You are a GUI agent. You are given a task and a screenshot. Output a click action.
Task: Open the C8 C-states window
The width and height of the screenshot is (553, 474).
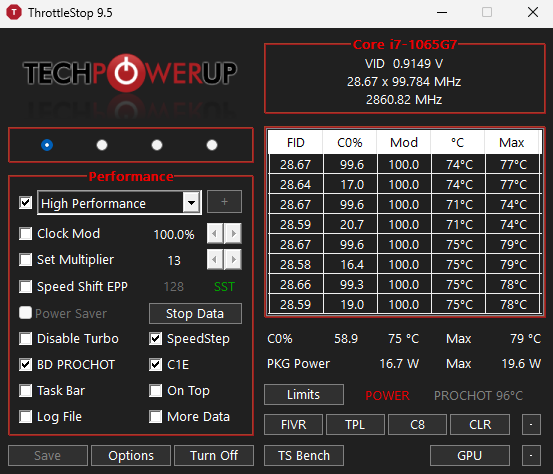coord(417,425)
